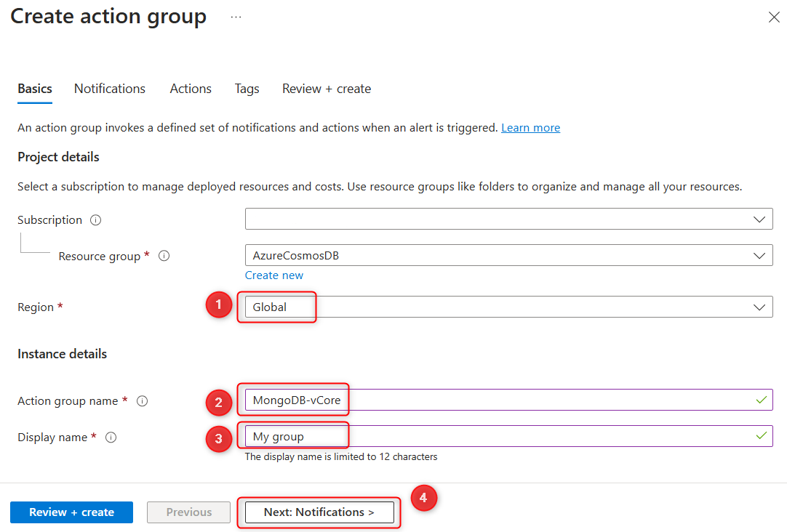Go to the Review + create tab
The height and width of the screenshot is (532, 787).
coord(326,89)
